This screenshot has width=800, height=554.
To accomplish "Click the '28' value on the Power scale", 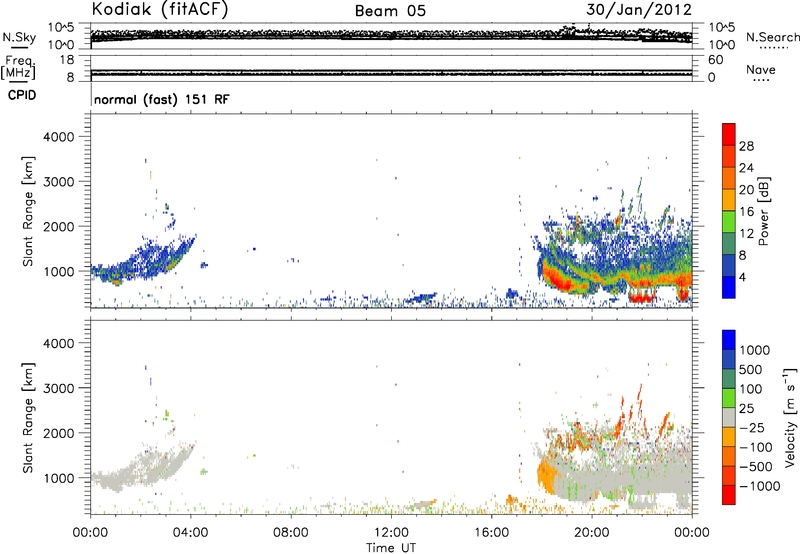I will pos(746,146).
